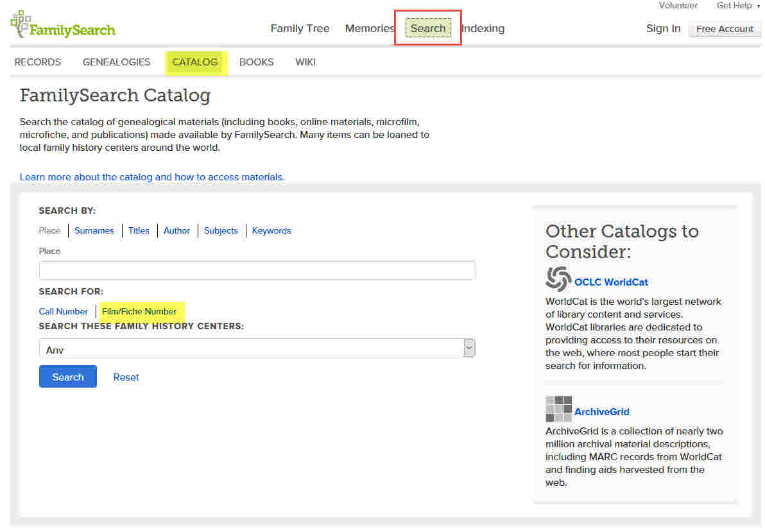765x532 pixels.
Task: Open the Wiki tab
Action: point(305,62)
